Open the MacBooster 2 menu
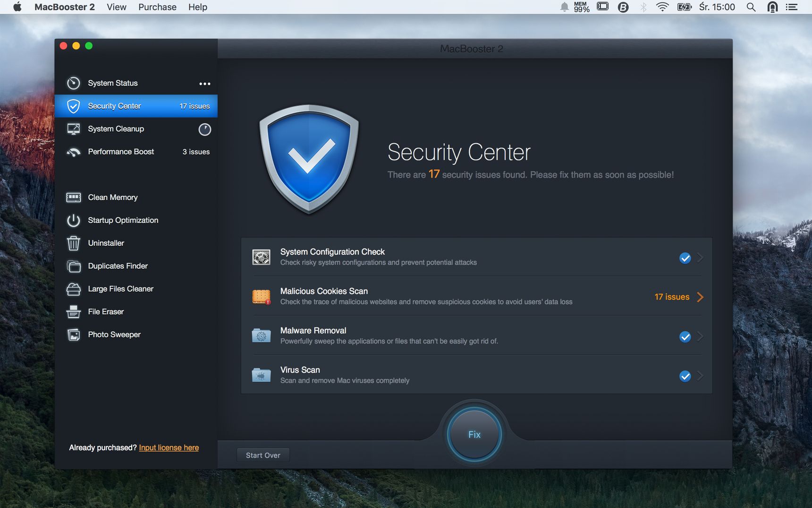Viewport: 812px width, 508px height. [65, 7]
